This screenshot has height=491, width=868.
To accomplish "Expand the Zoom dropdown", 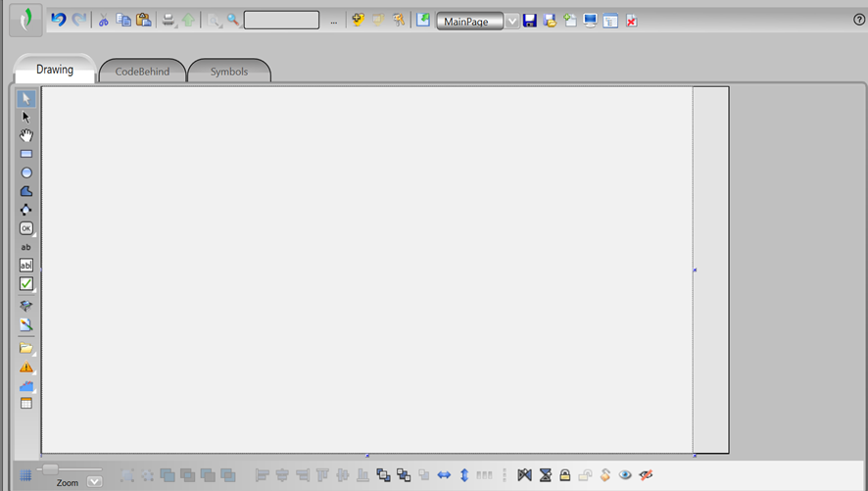I will click(95, 481).
